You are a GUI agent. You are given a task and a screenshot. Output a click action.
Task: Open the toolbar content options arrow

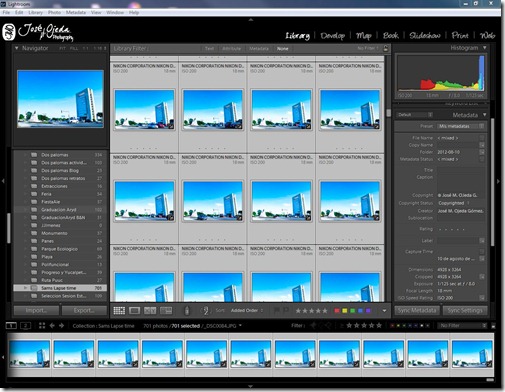(384, 311)
